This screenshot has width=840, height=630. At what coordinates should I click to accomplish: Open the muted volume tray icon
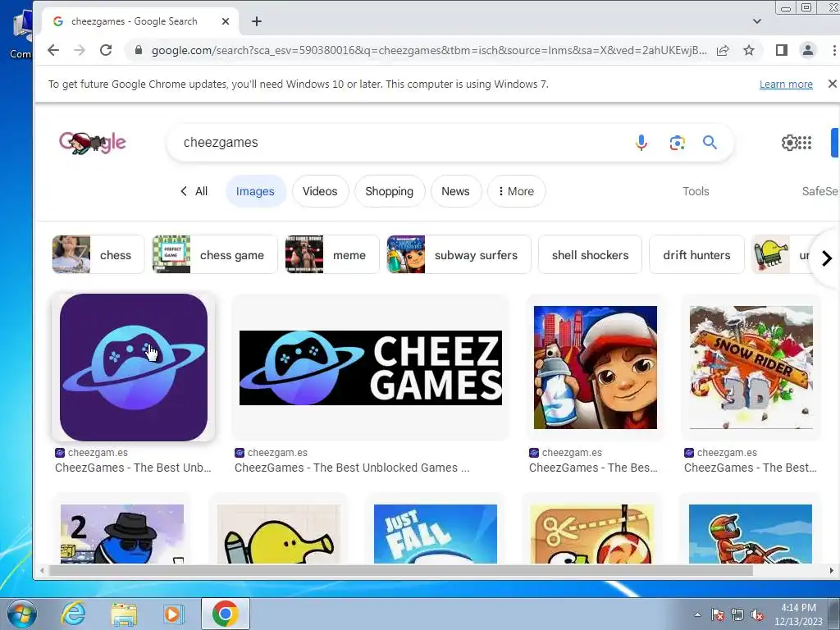click(x=757, y=614)
